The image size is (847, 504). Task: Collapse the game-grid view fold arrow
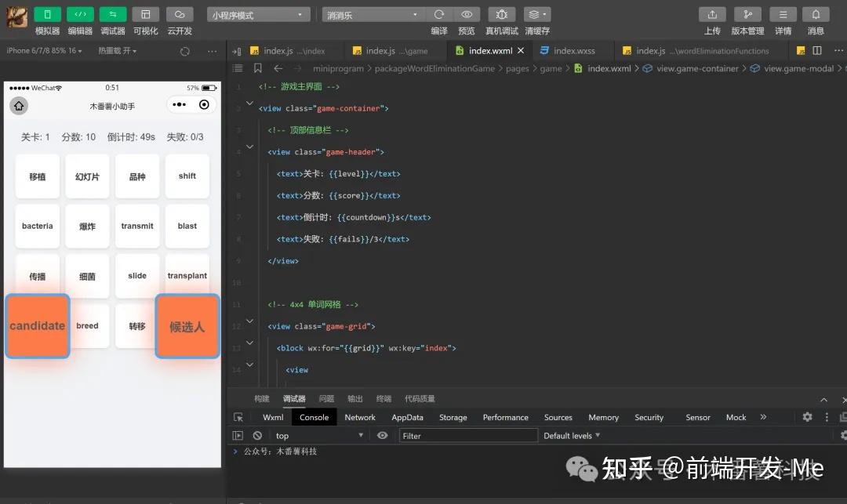click(249, 321)
